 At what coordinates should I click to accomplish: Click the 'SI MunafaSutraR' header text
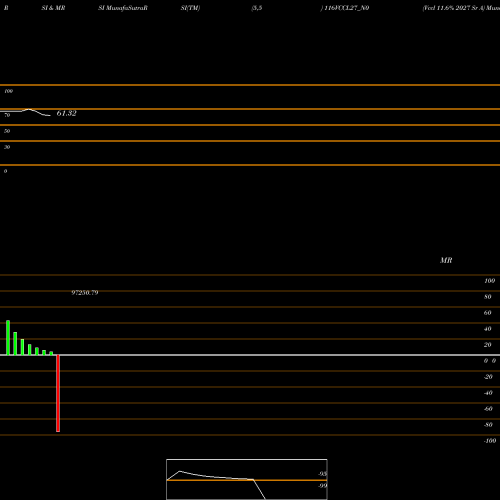click(x=123, y=8)
